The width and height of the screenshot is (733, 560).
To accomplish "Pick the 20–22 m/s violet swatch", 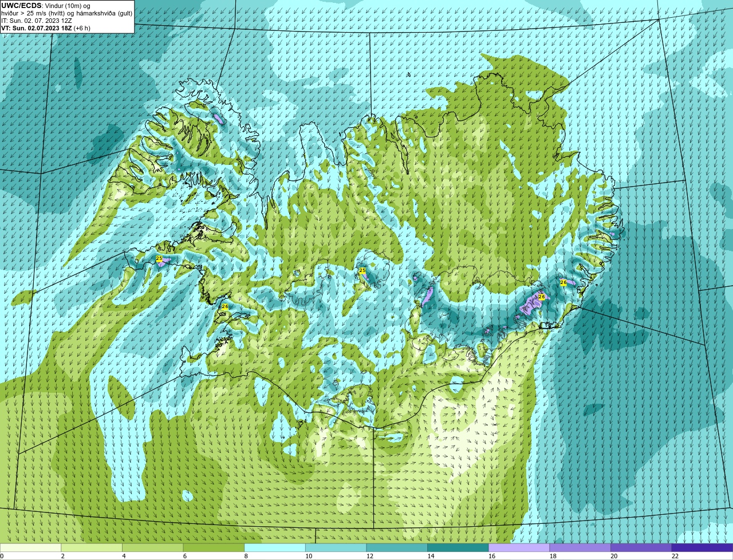I will (x=641, y=547).
